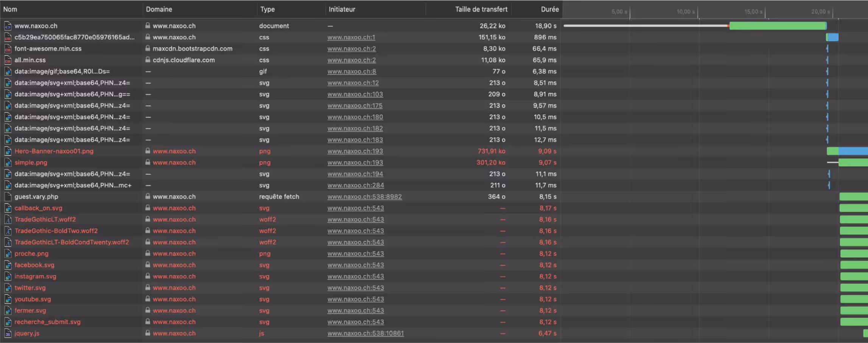Sort by the Domaine column header
Viewport: 868px width, 343px height.
point(159,9)
